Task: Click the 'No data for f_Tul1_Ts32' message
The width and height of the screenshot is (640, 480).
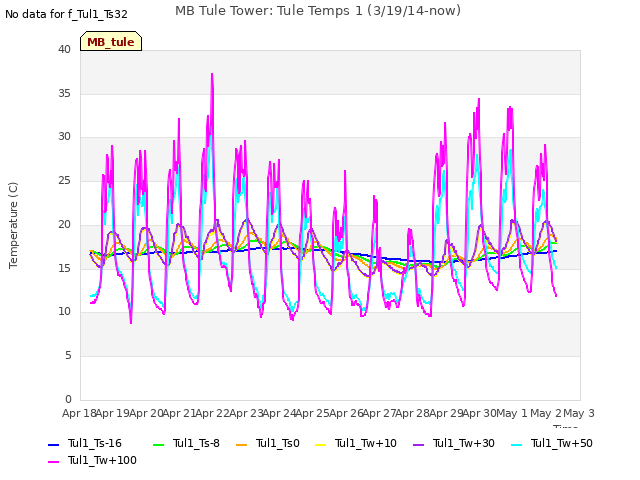Action: [66, 14]
